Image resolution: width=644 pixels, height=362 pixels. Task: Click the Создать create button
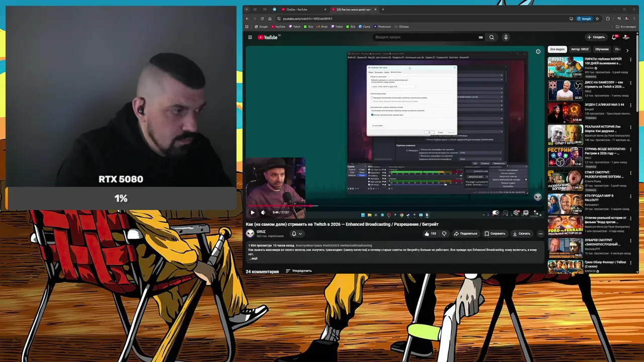pyautogui.click(x=596, y=37)
